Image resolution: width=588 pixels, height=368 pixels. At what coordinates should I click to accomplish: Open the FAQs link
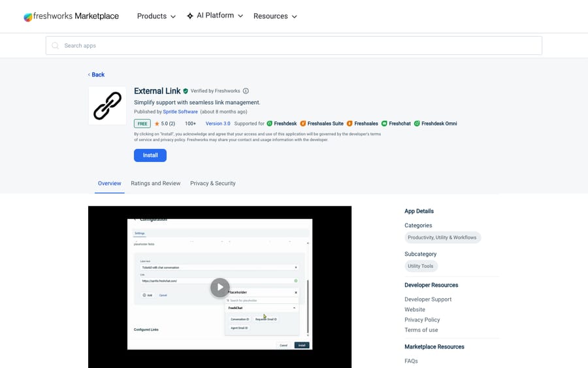pyautogui.click(x=411, y=361)
